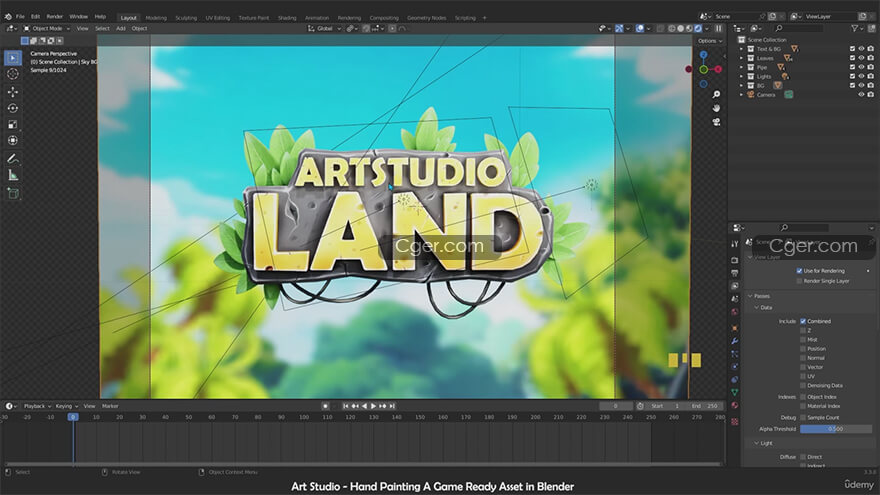
Task: Select the Select Box tool
Action: pyautogui.click(x=13, y=58)
